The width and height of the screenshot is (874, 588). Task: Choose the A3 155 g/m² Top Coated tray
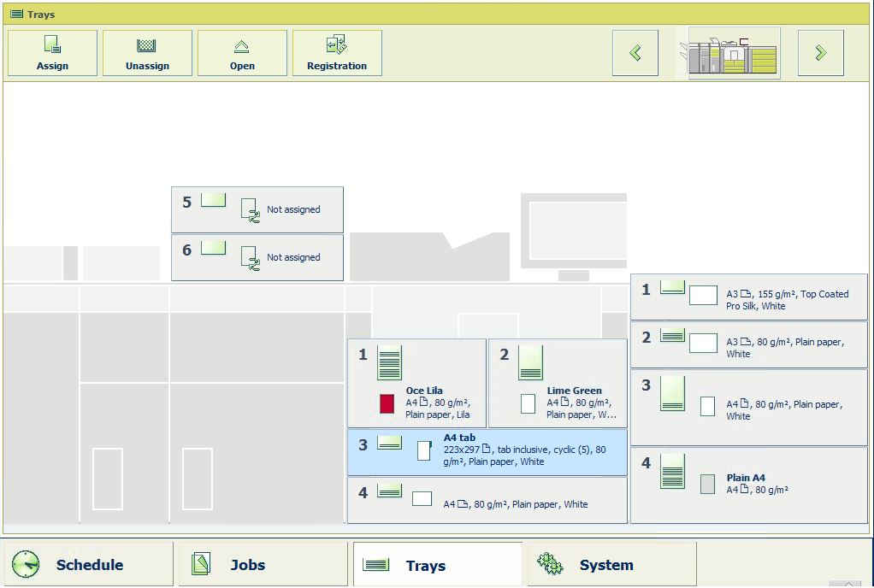pos(749,297)
